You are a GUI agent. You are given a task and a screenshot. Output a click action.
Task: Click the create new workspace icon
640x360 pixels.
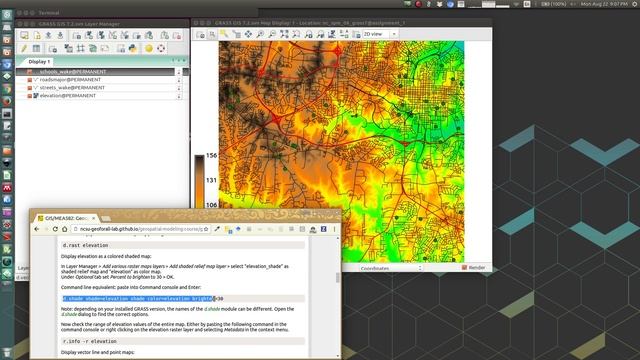tap(37, 36)
